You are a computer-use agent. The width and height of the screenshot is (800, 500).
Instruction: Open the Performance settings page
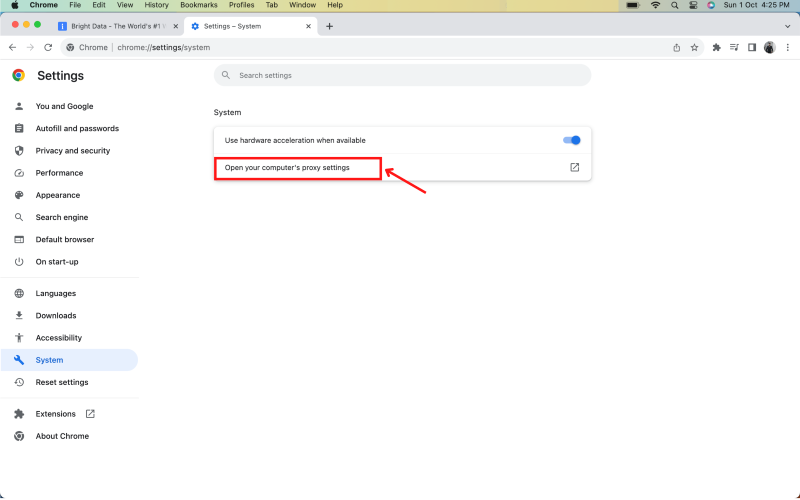(x=59, y=173)
